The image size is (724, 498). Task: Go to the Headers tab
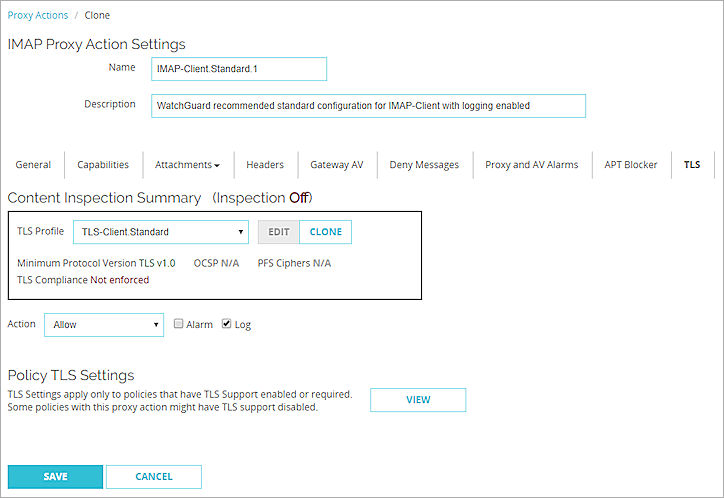(265, 165)
